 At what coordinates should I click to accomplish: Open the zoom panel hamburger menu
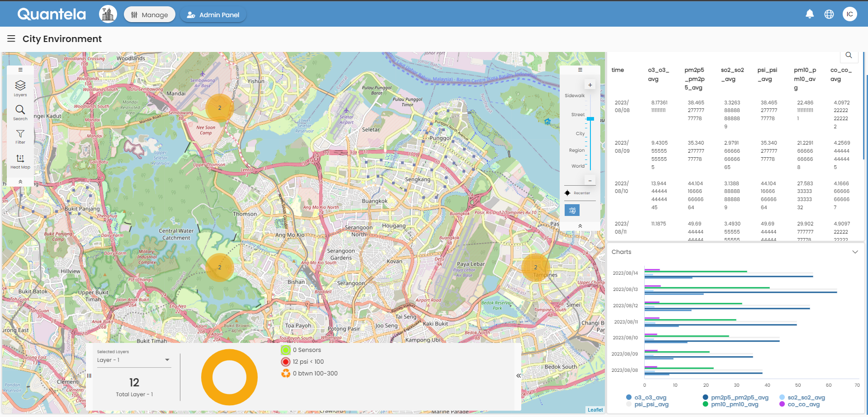click(580, 70)
